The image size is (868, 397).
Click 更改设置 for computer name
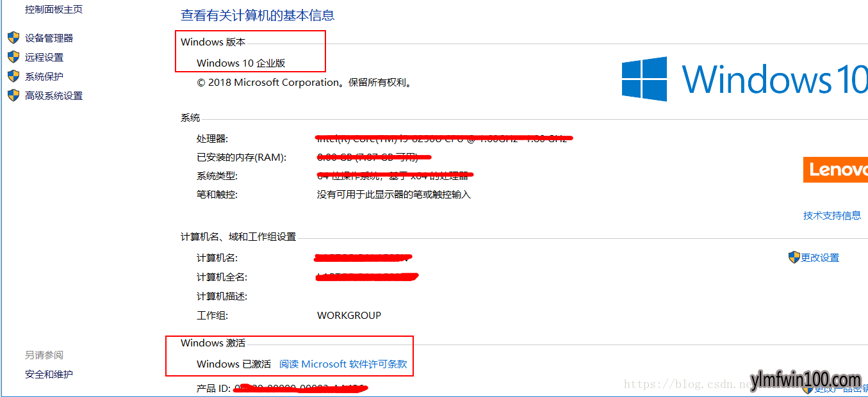click(x=819, y=257)
